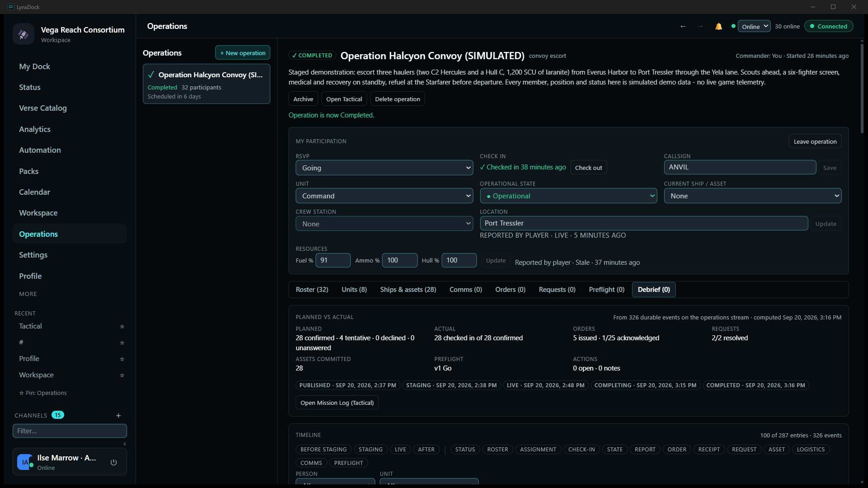The height and width of the screenshot is (488, 868).
Task: Star the # recent item
Action: pos(122,343)
